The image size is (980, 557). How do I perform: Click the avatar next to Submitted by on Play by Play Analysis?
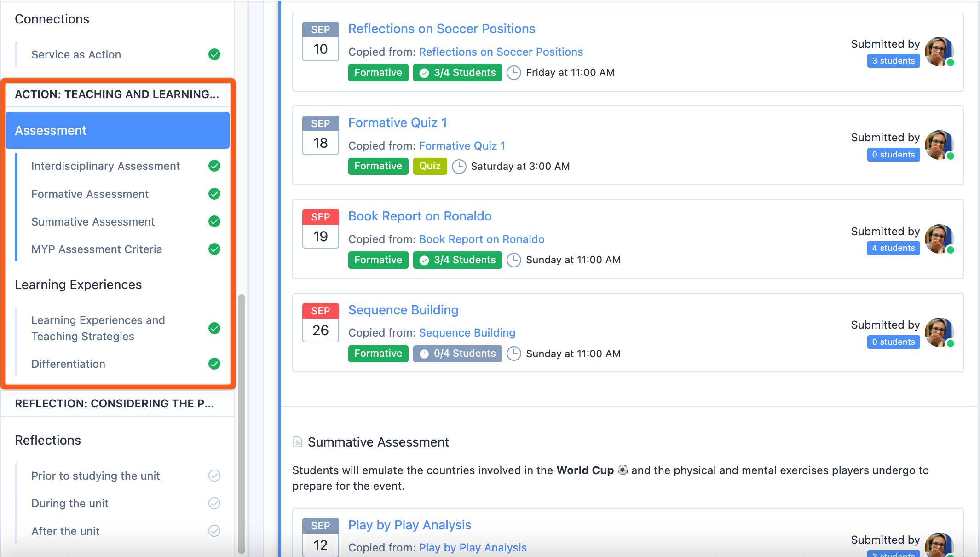940,545
